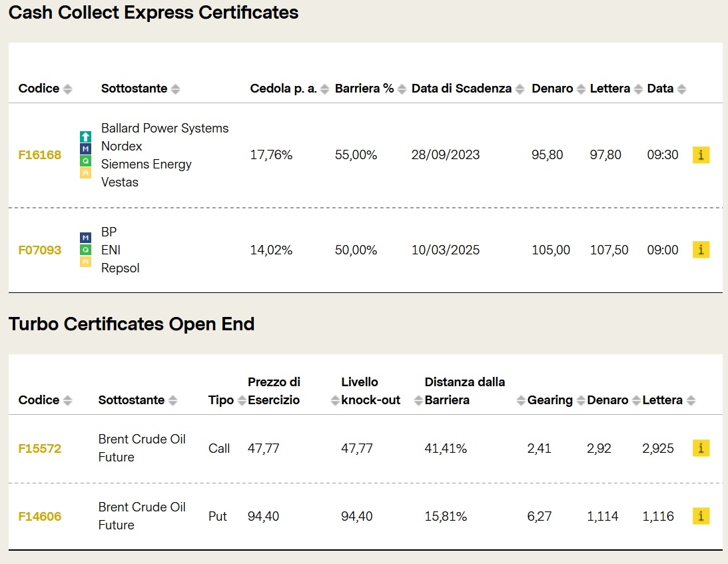Sort Turbo table by Tipo arrows
728x564 pixels.
[x=242, y=400]
